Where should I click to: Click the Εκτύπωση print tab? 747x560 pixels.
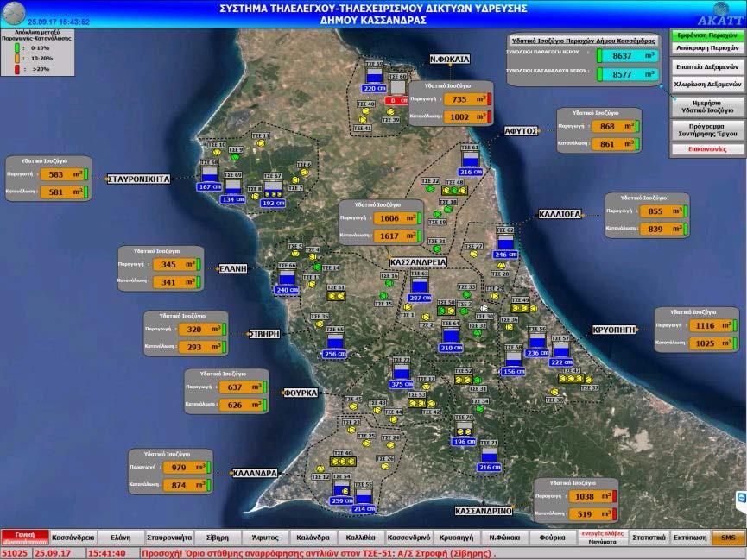pos(690,538)
